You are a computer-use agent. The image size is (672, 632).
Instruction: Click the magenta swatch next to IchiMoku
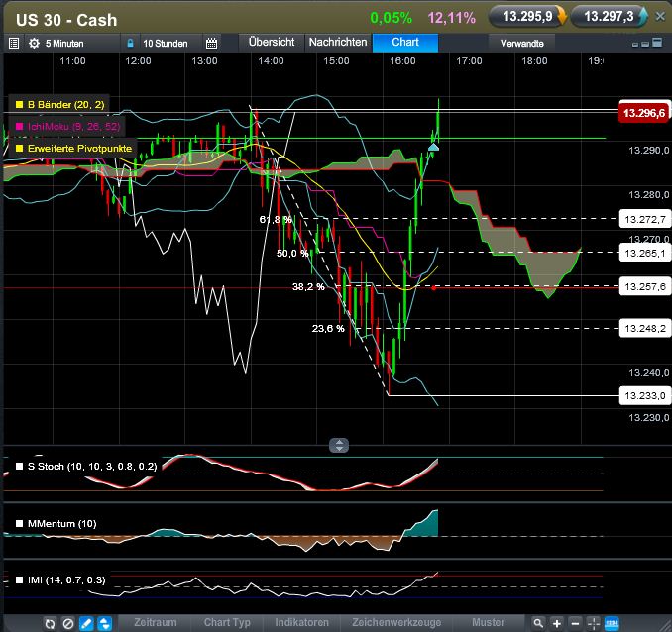19,127
